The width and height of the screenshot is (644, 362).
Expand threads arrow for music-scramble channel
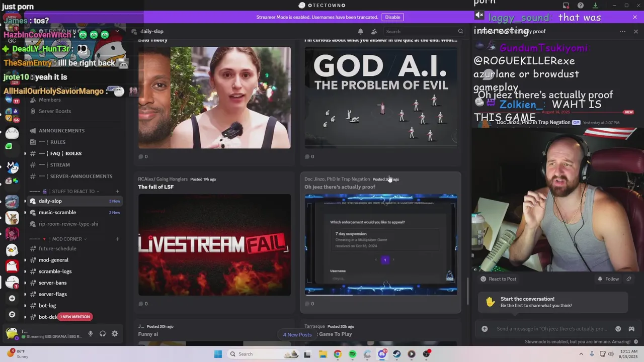[x=25, y=213]
